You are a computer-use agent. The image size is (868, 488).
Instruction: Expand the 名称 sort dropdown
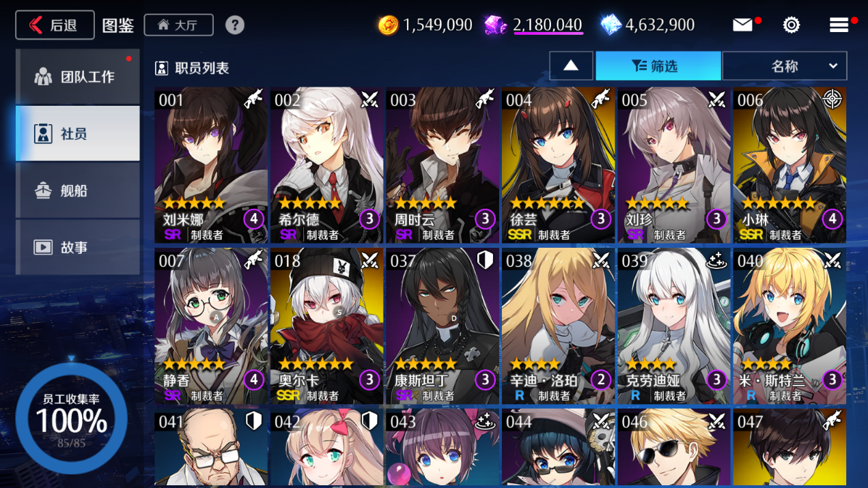(x=785, y=66)
